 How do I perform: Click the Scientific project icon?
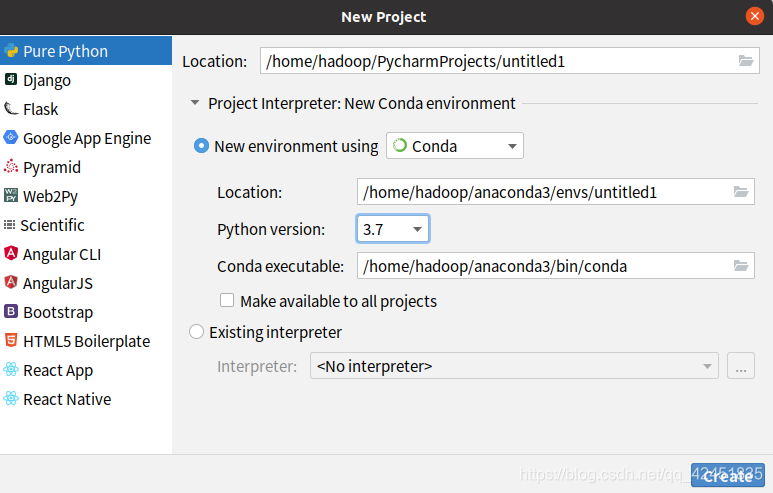[x=9, y=225]
